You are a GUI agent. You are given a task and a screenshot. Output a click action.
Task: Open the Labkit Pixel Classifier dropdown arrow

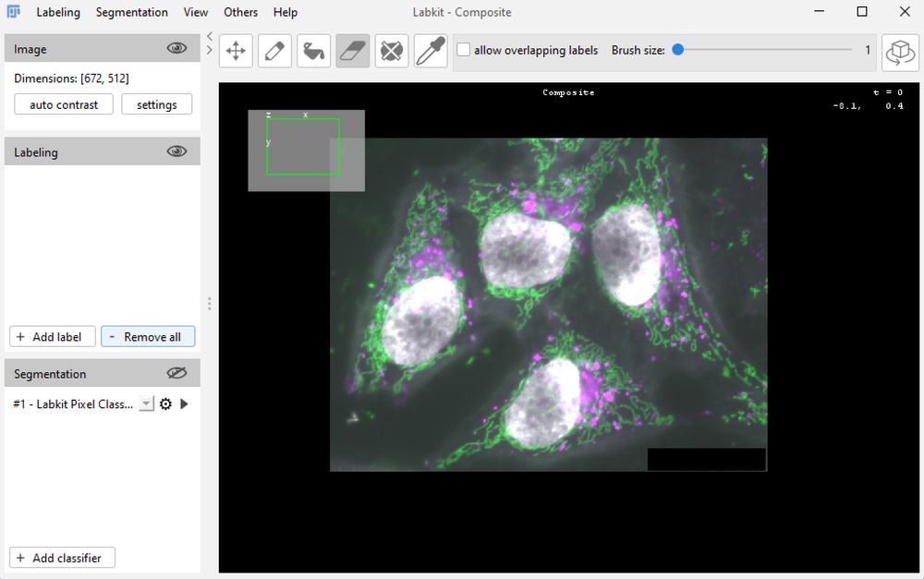[146, 404]
